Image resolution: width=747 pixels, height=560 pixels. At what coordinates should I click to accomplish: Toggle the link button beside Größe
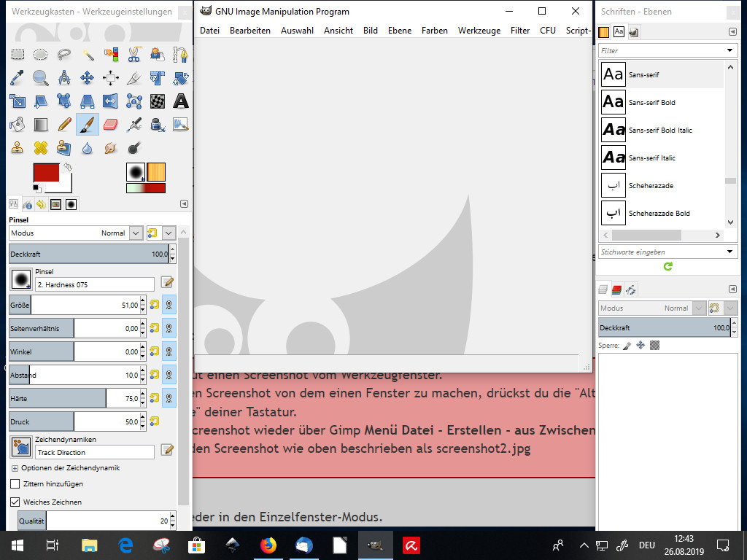[x=169, y=306]
